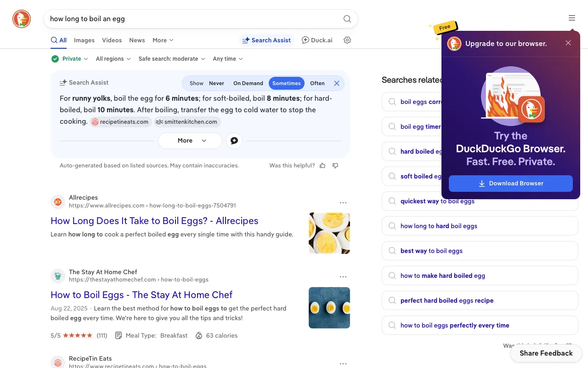This screenshot has height=368, width=588.
Task: Expand the More search categories menu
Action: click(163, 40)
